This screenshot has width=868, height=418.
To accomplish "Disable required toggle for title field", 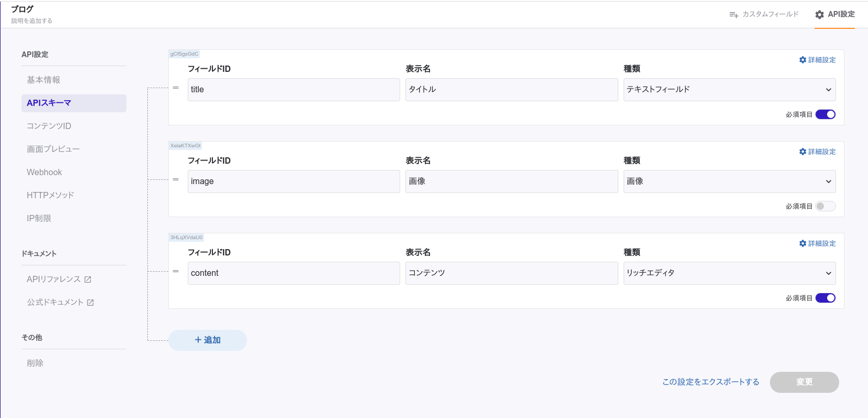I will [x=826, y=114].
